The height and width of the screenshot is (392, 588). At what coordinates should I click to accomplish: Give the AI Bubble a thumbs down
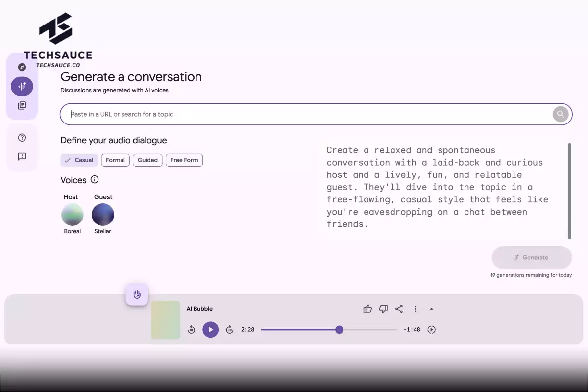[x=383, y=309]
